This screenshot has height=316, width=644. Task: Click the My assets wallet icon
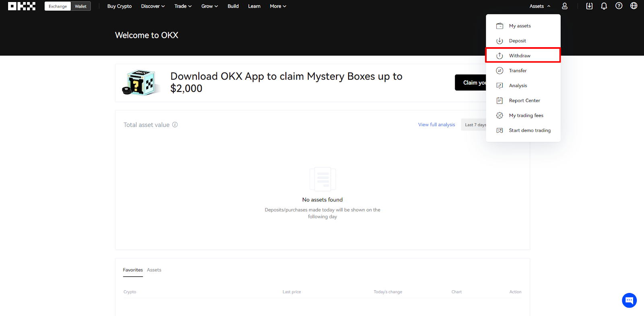500,26
